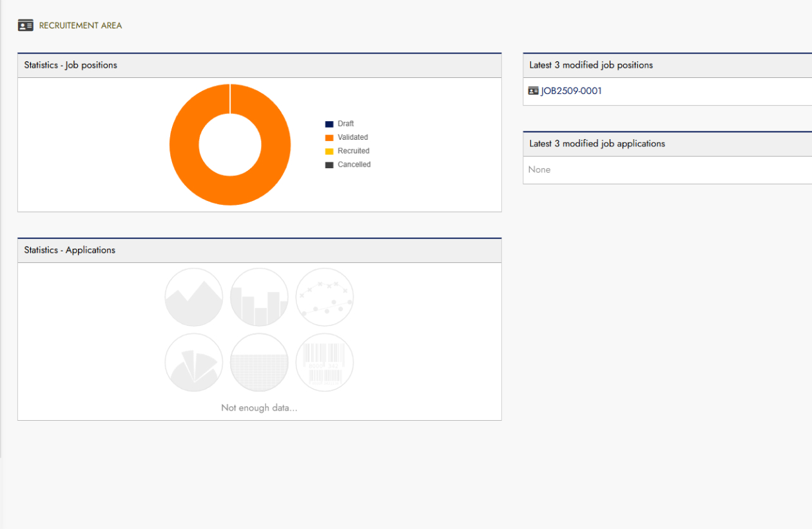Toggle the Validated legend label
The width and height of the screenshot is (812, 529).
click(353, 137)
